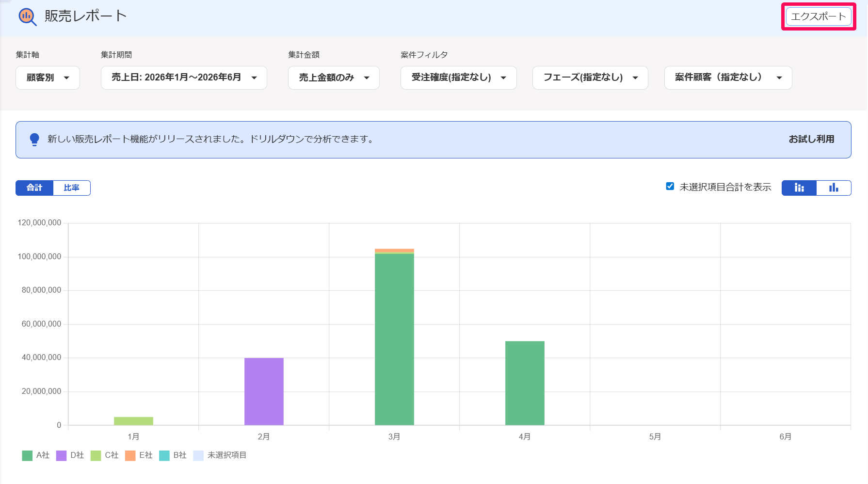Click the 集計軸 label
This screenshot has width=868, height=484.
click(x=28, y=55)
